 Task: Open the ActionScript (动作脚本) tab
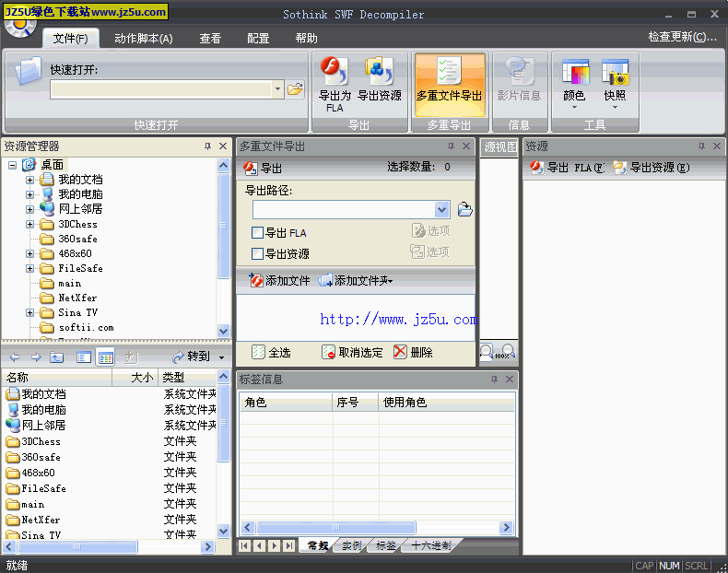tap(144, 38)
